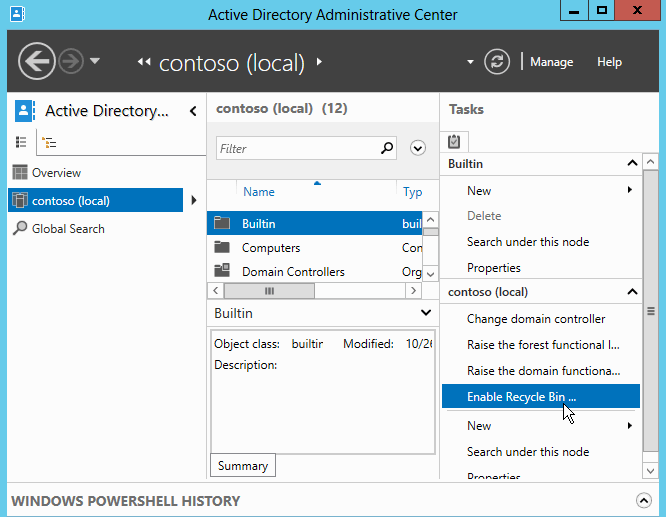The height and width of the screenshot is (517, 666).
Task: Click inside the Filter text box
Action: tap(306, 148)
